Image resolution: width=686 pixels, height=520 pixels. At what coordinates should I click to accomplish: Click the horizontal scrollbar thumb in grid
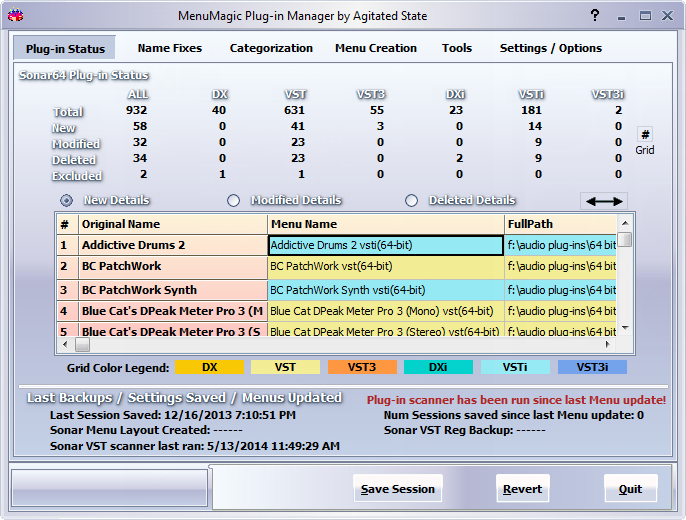(x=82, y=345)
